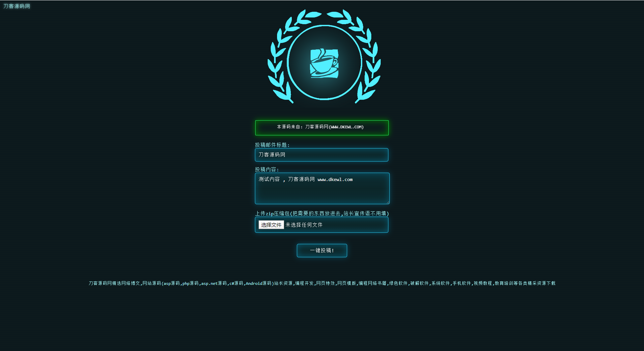Click the laurel wreath emblem around the logo
This screenshot has width=644, height=351.
[322, 57]
